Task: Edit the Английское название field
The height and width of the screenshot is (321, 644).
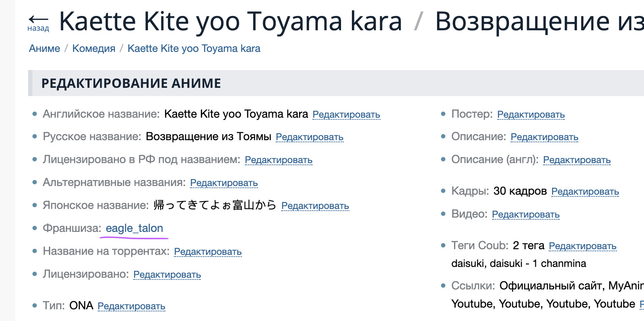Action: tap(346, 115)
